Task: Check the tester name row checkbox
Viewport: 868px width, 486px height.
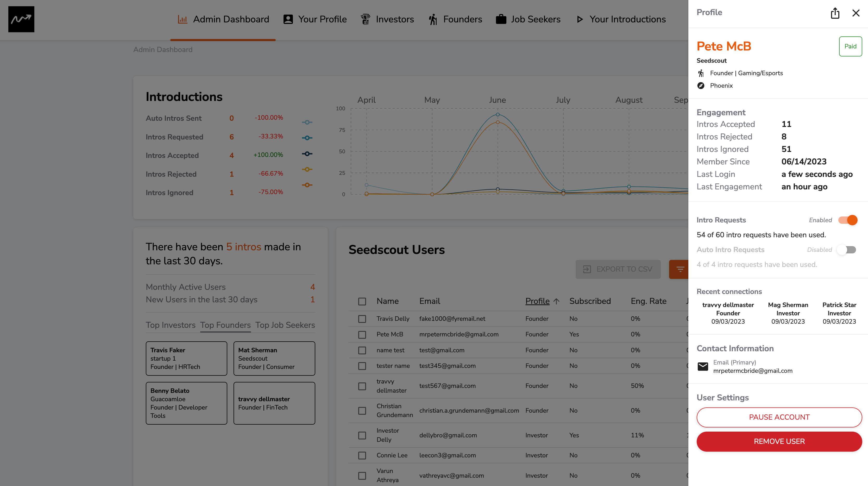Action: point(362,366)
